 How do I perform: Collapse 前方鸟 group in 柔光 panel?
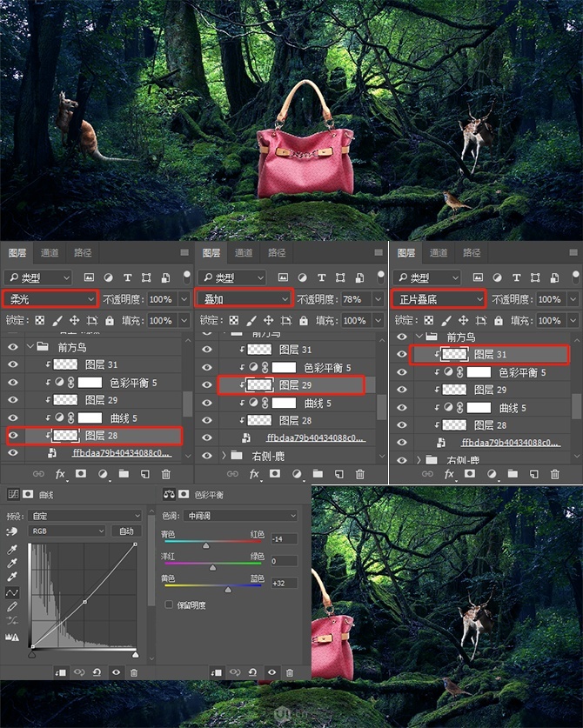tap(31, 347)
